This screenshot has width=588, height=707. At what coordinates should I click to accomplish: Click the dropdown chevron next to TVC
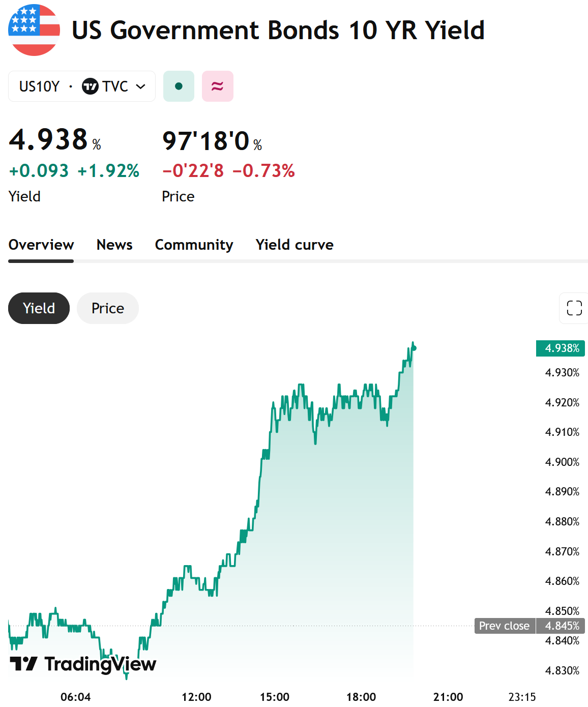[141, 86]
